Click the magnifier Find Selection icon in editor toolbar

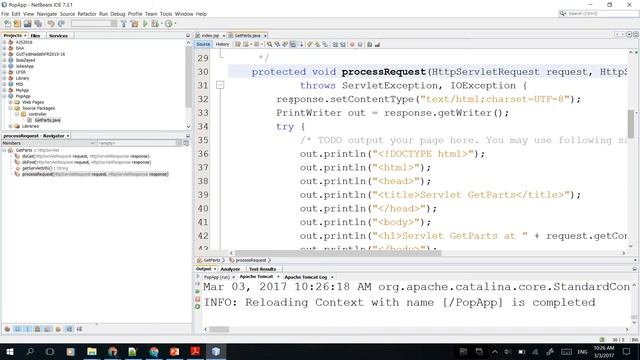(269, 44)
